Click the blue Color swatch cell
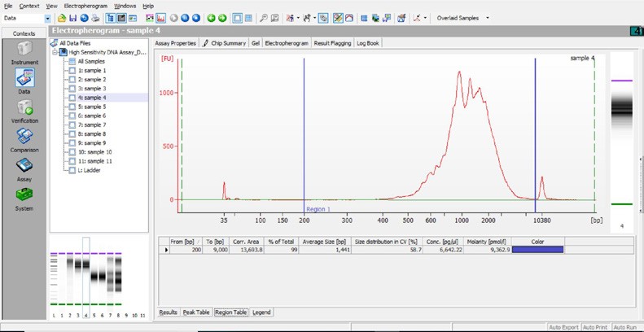 pyautogui.click(x=537, y=249)
